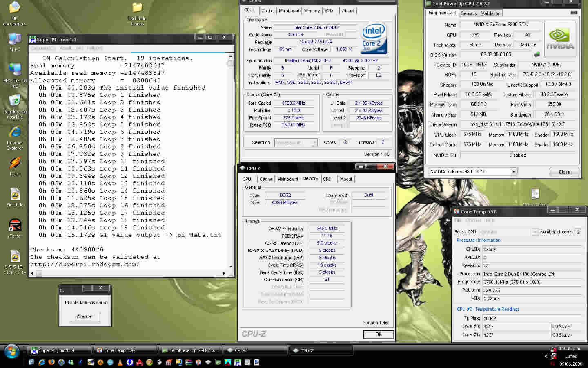
Task: Click the Close button in GPU-Z
Action: [564, 172]
